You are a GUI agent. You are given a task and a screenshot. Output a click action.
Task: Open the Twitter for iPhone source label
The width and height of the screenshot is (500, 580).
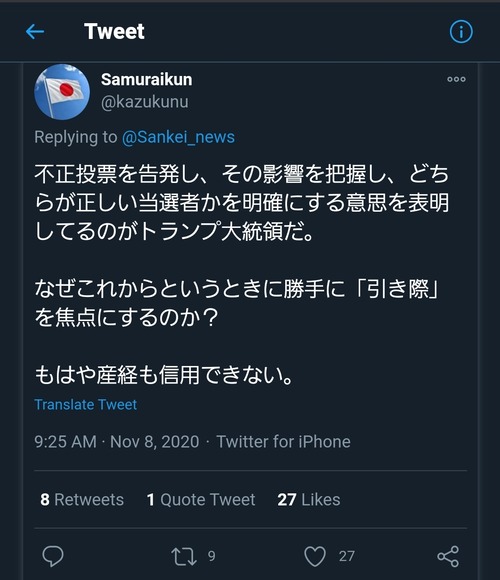click(283, 442)
